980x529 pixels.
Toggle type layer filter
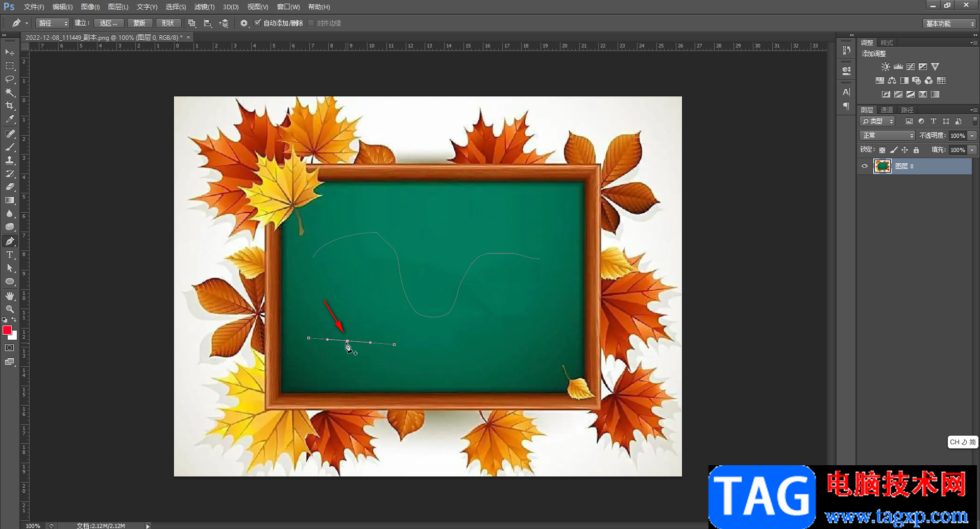click(934, 121)
